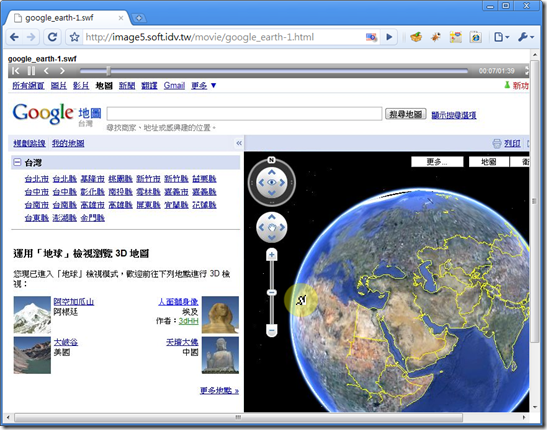Pan the globe right with the move joystick
The height and width of the screenshot is (430, 547).
coord(282,227)
